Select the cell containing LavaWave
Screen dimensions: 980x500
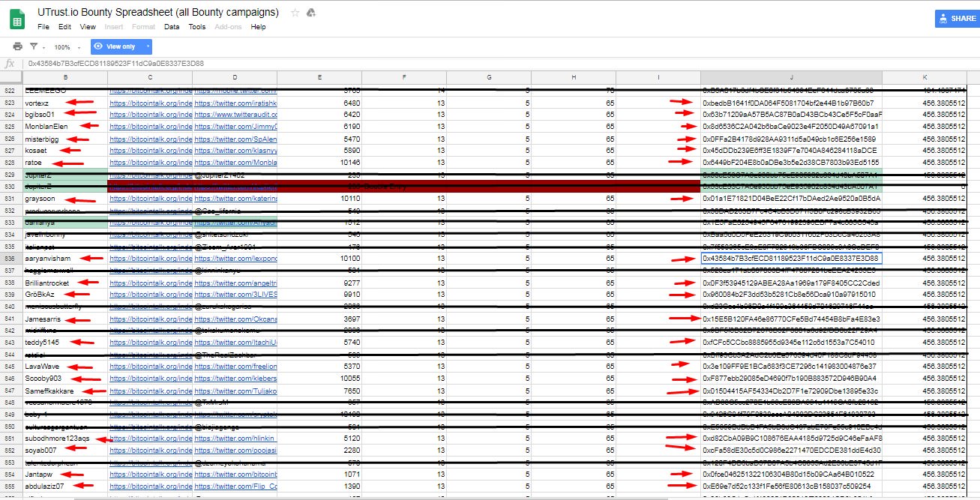pyautogui.click(x=65, y=367)
